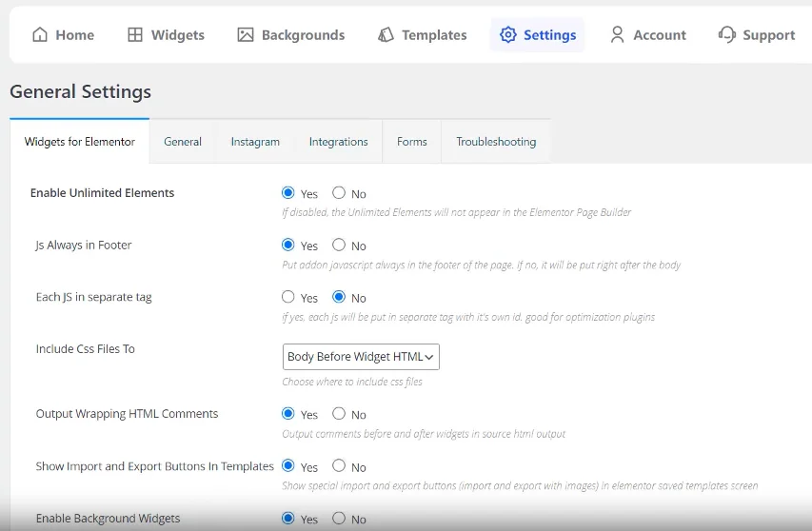
Task: Click the Settings gear icon
Action: (x=508, y=35)
